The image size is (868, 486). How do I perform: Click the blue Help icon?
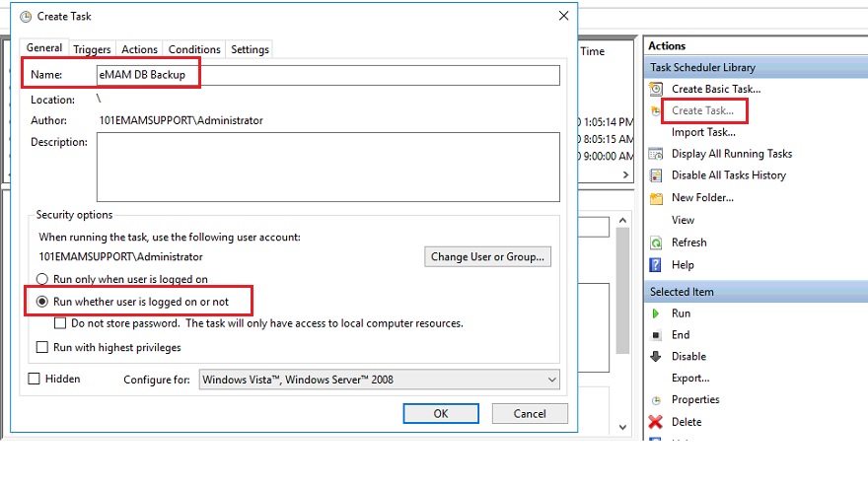(656, 265)
